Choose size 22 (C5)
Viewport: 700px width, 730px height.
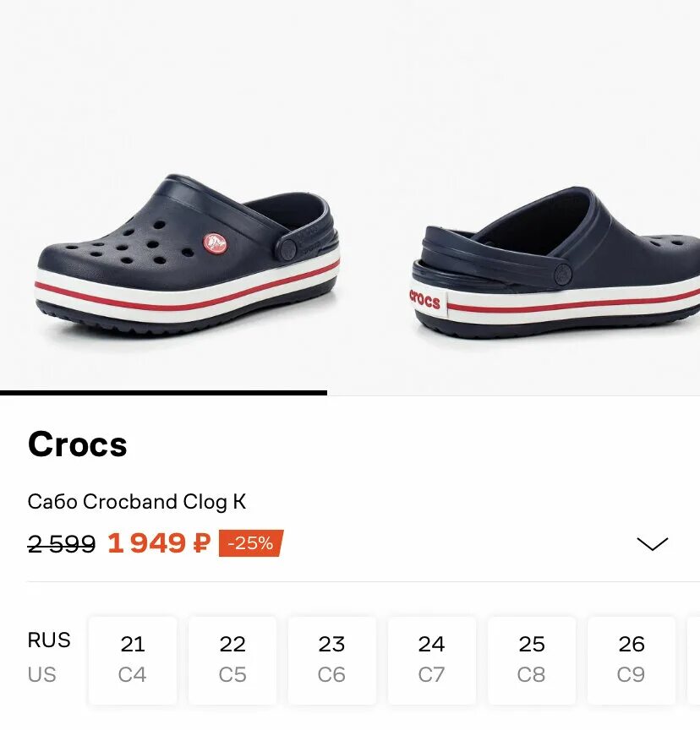tap(232, 660)
